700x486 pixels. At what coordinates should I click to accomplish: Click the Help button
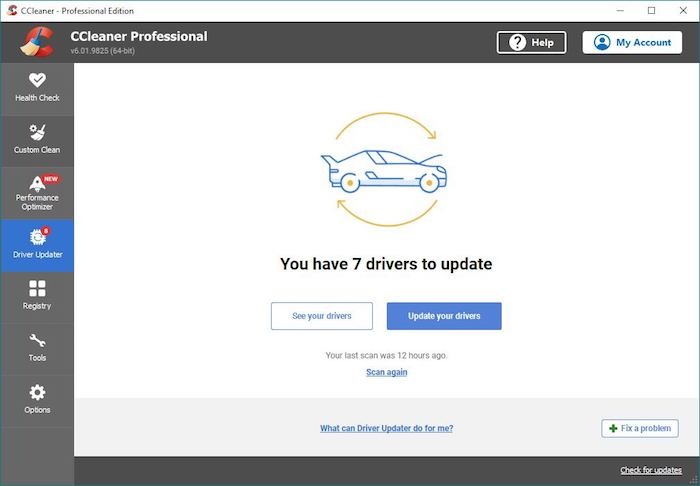click(531, 42)
